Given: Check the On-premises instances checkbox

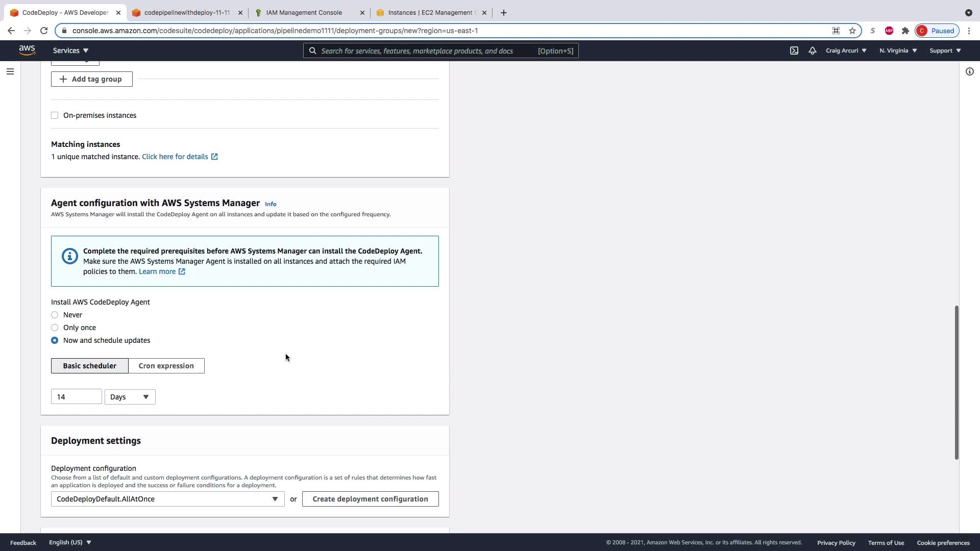Looking at the screenshot, I should pos(55,115).
